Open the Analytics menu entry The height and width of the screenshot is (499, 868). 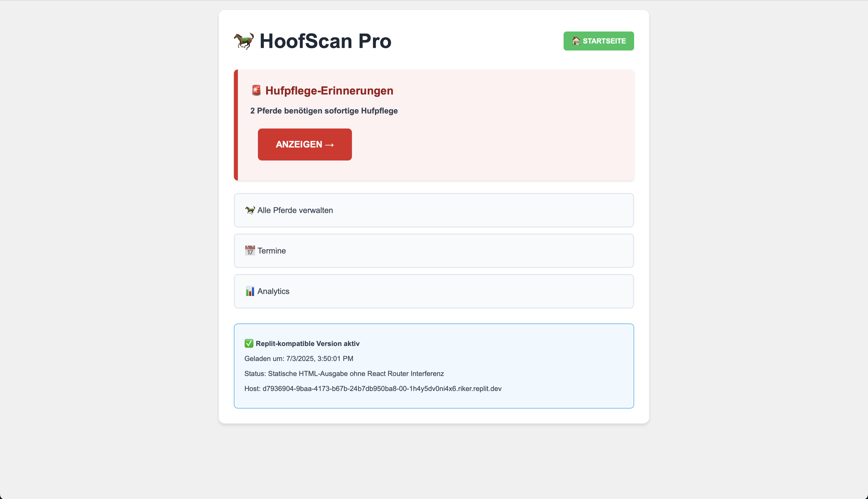434,291
